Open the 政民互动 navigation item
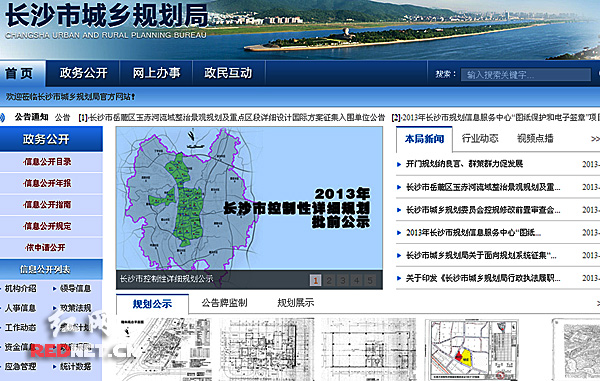 [228, 73]
